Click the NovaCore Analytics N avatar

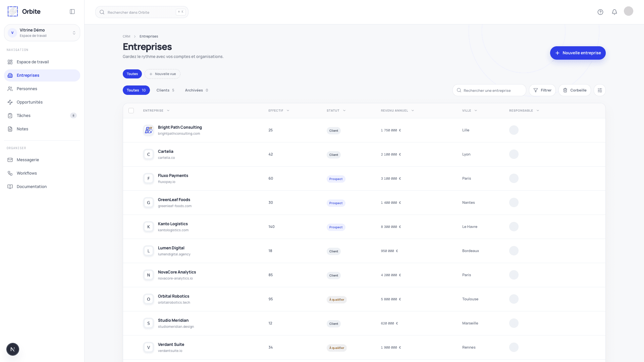click(x=149, y=275)
